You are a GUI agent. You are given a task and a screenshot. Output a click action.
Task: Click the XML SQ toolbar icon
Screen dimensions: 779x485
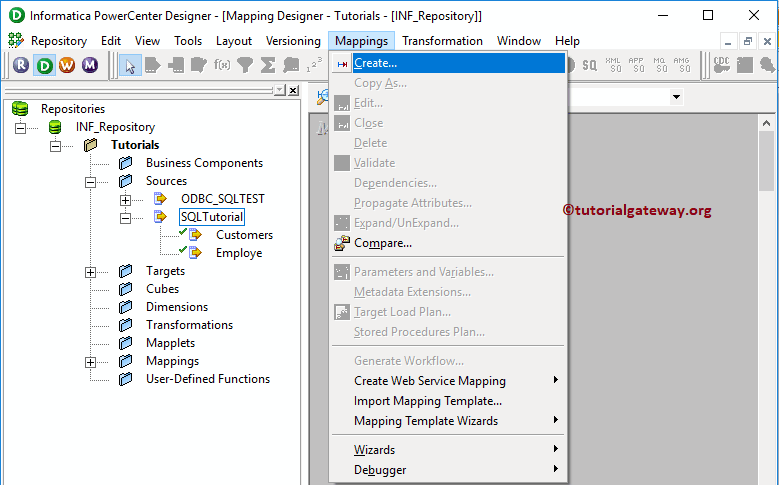point(613,65)
